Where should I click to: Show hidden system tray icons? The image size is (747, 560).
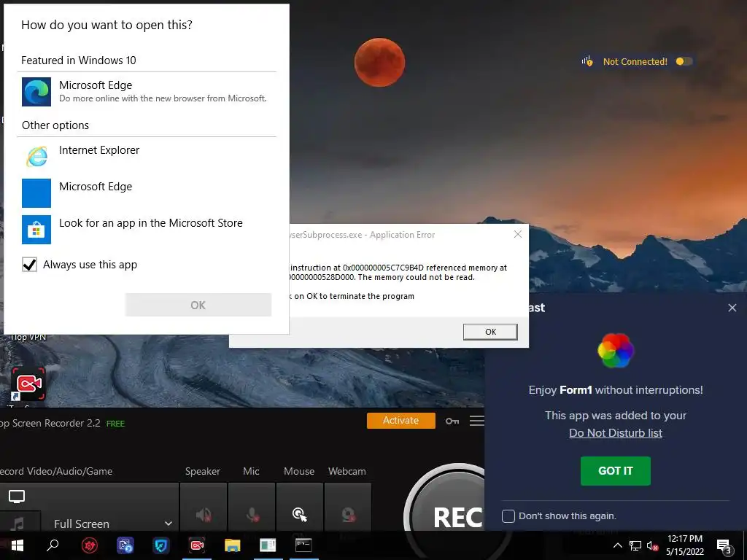tap(617, 545)
